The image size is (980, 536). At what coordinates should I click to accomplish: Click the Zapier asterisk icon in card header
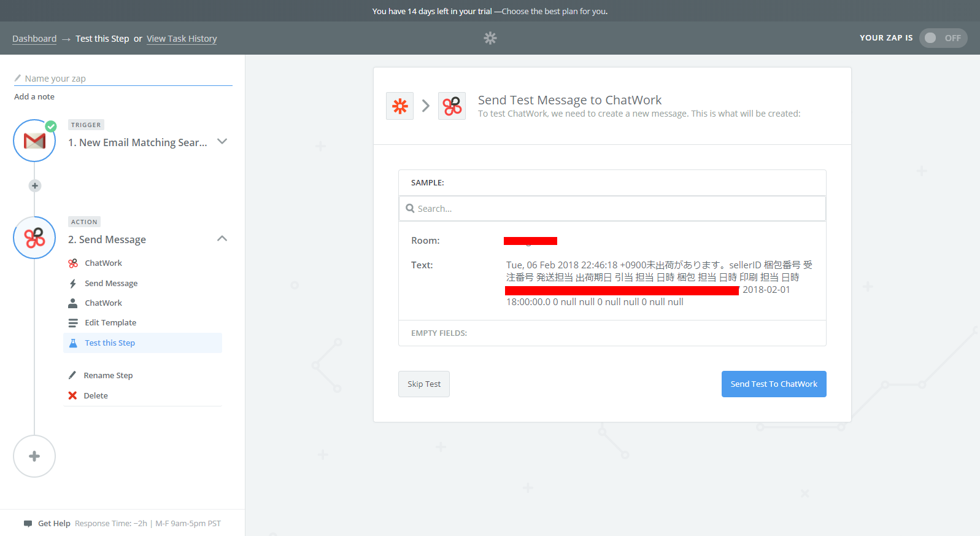click(399, 106)
